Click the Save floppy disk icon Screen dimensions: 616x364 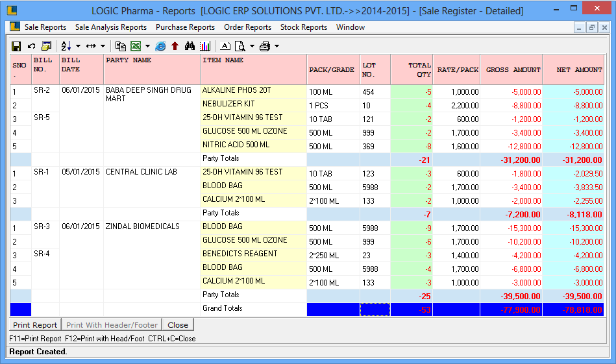point(16,46)
